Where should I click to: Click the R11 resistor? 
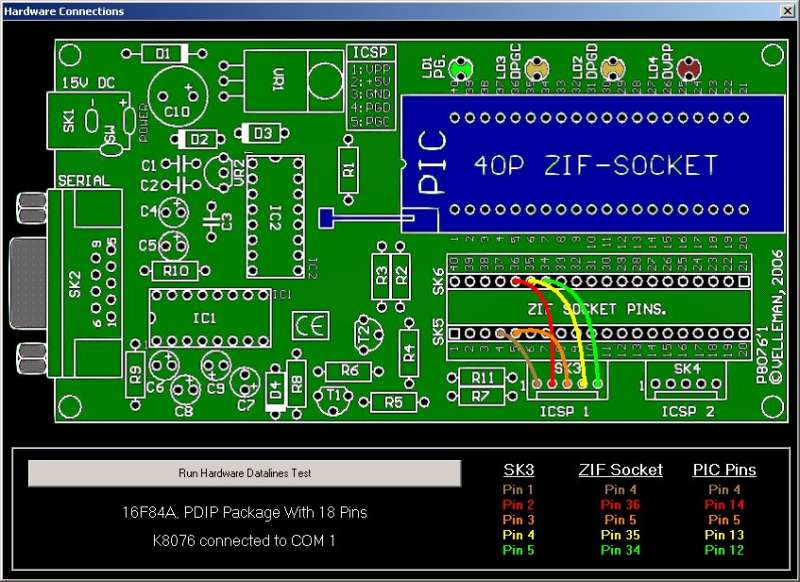coord(482,378)
